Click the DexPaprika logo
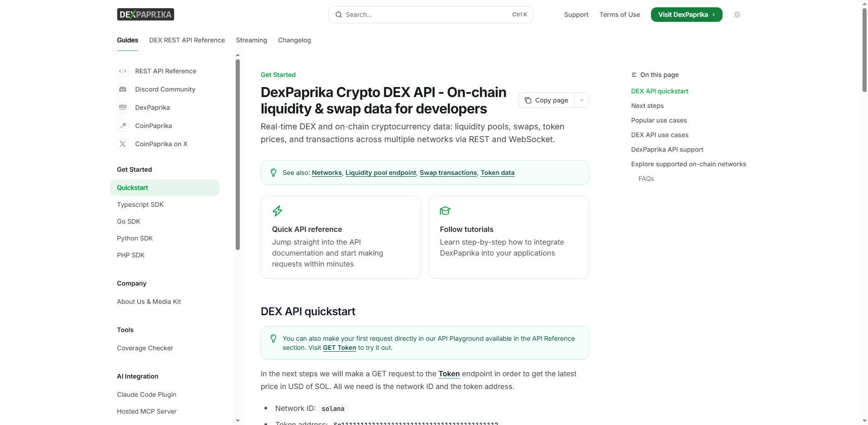Image resolution: width=868 pixels, height=425 pixels. (x=145, y=14)
